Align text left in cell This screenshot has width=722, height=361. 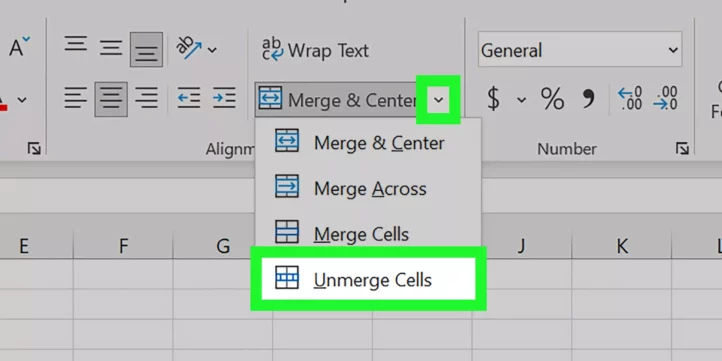pyautogui.click(x=76, y=98)
